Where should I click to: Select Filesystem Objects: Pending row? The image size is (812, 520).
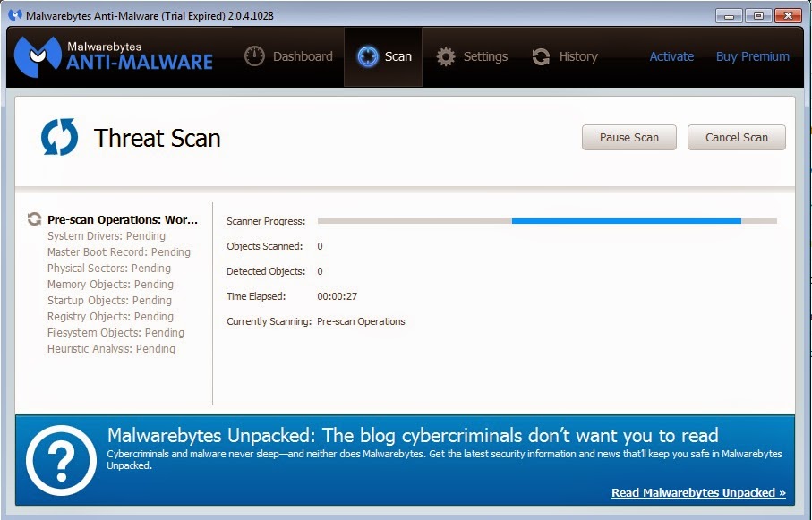pyautogui.click(x=115, y=332)
